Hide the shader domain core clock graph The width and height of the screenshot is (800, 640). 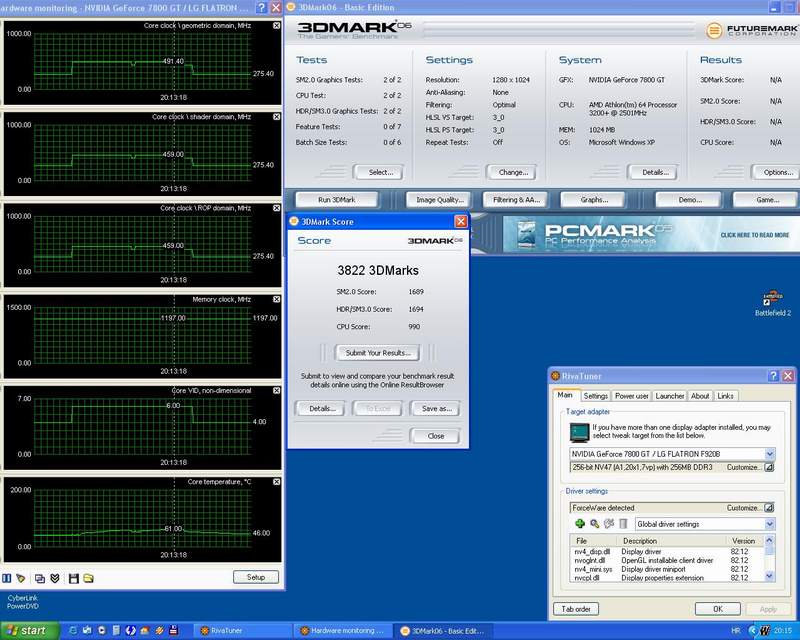click(x=277, y=116)
